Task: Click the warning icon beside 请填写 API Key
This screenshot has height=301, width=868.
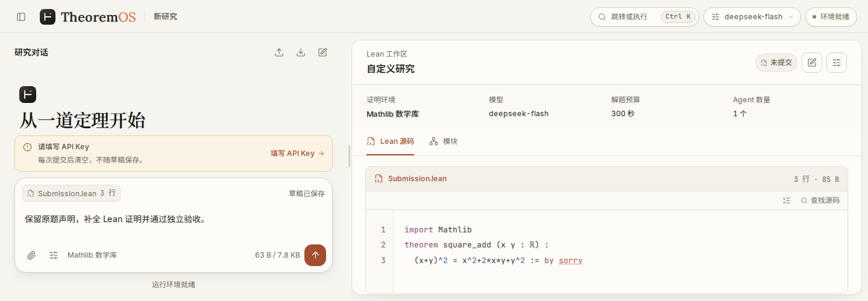Action: click(27, 147)
